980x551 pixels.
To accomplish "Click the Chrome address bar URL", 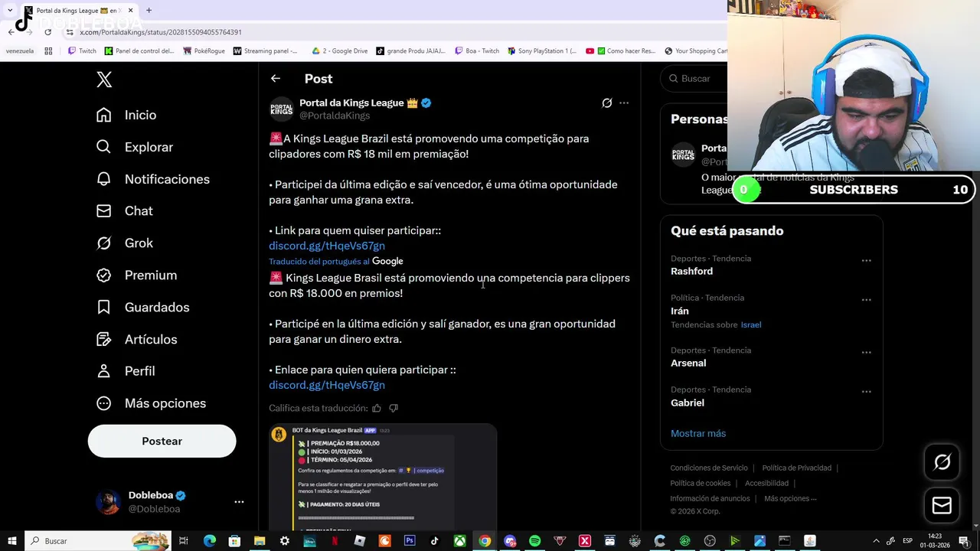I will (161, 32).
